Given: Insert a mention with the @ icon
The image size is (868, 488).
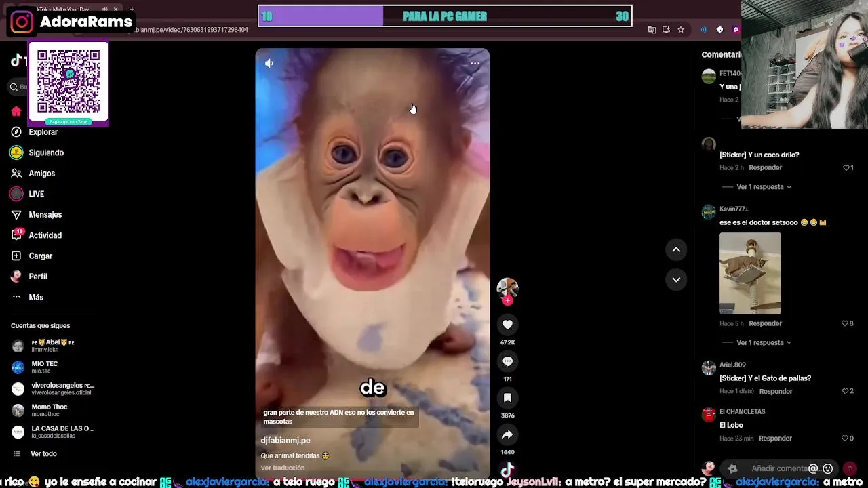Looking at the screenshot, I should coord(813,468).
